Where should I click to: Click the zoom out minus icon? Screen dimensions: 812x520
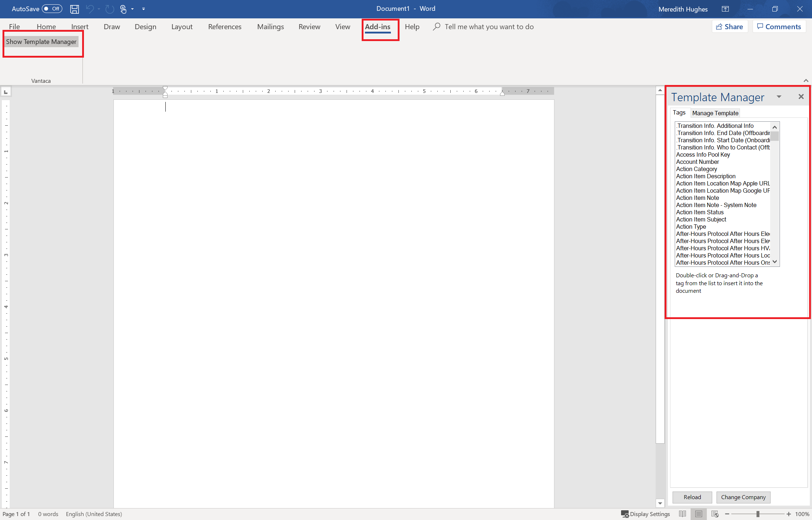(x=727, y=514)
